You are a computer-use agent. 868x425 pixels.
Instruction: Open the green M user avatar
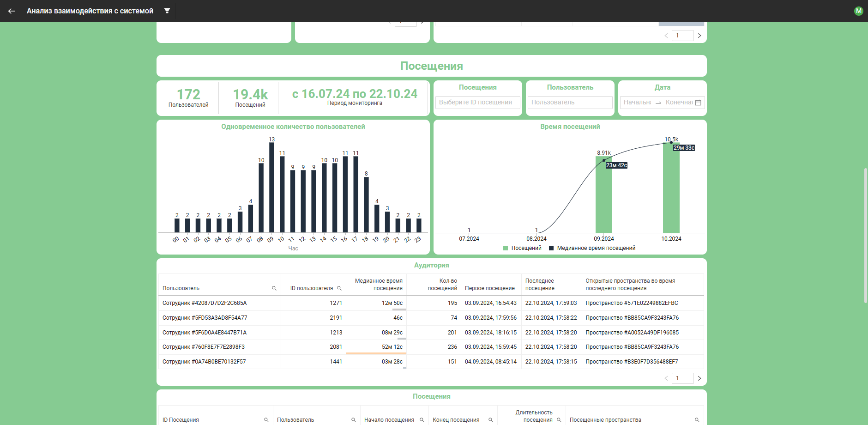pyautogui.click(x=859, y=11)
